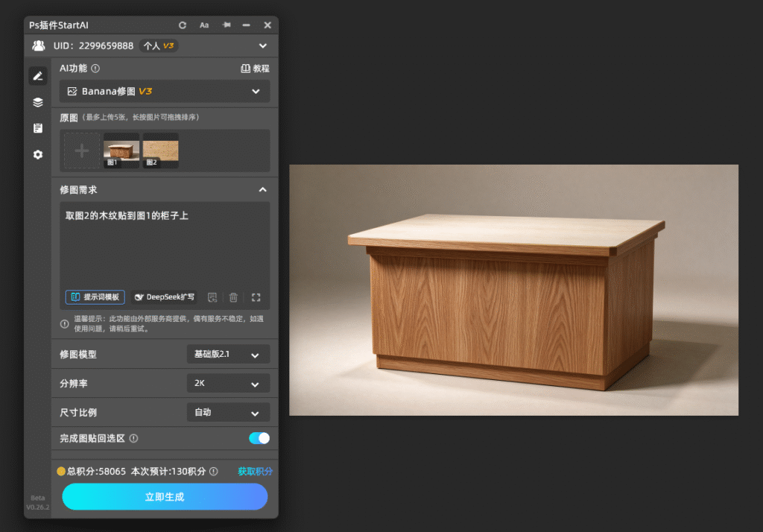Click the V0.26.2 version label

pos(38,507)
